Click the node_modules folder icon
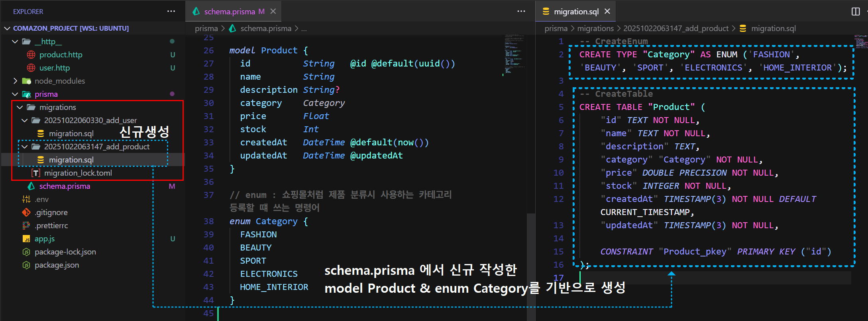The image size is (868, 321). coord(26,81)
